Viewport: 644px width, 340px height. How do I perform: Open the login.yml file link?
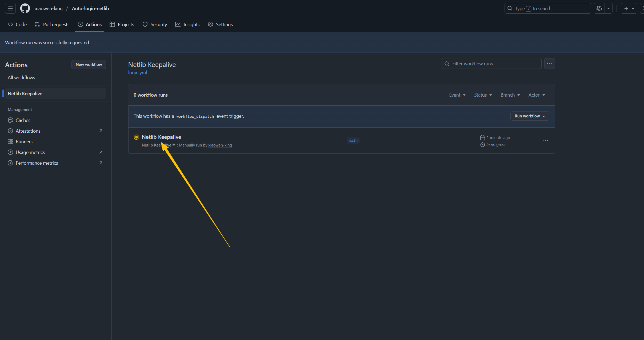click(137, 73)
